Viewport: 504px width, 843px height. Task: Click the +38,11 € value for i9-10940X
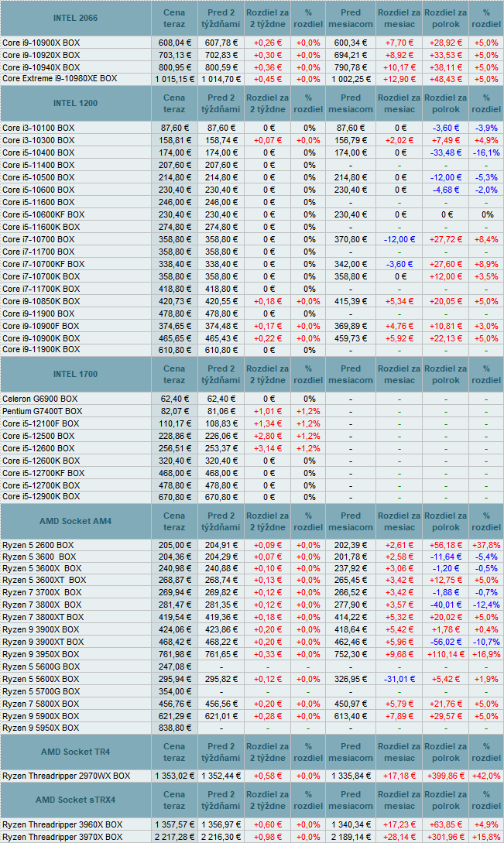[x=446, y=68]
